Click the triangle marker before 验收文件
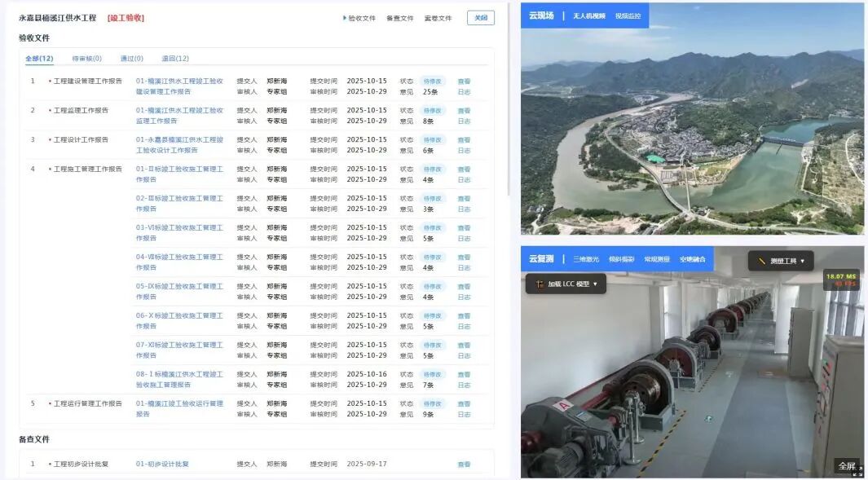Screen dimensions: 868x480 tap(344, 18)
